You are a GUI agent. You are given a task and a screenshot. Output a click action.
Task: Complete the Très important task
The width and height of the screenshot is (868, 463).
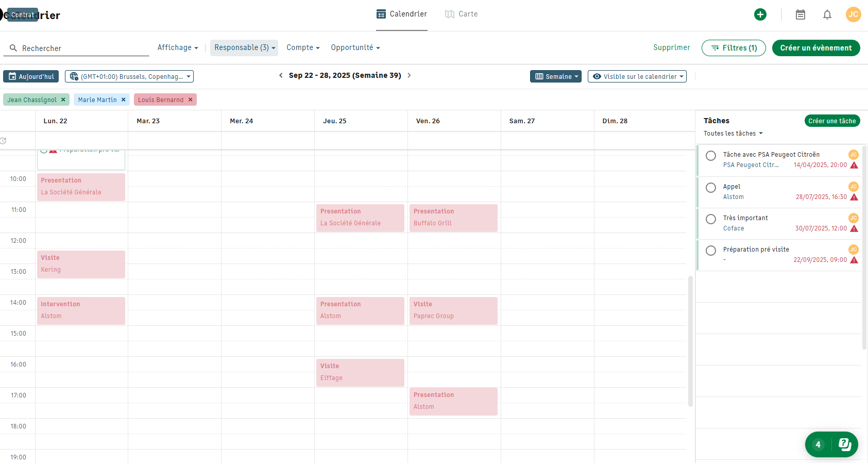(x=710, y=219)
